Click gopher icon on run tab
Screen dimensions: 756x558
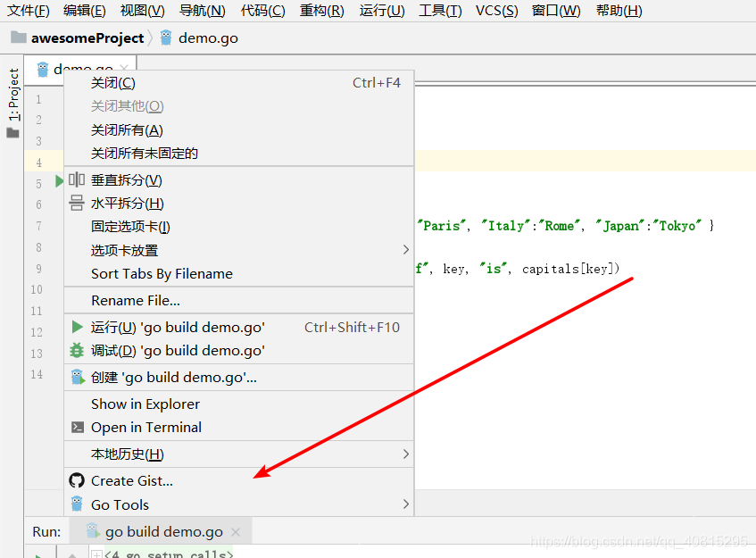tap(93, 531)
